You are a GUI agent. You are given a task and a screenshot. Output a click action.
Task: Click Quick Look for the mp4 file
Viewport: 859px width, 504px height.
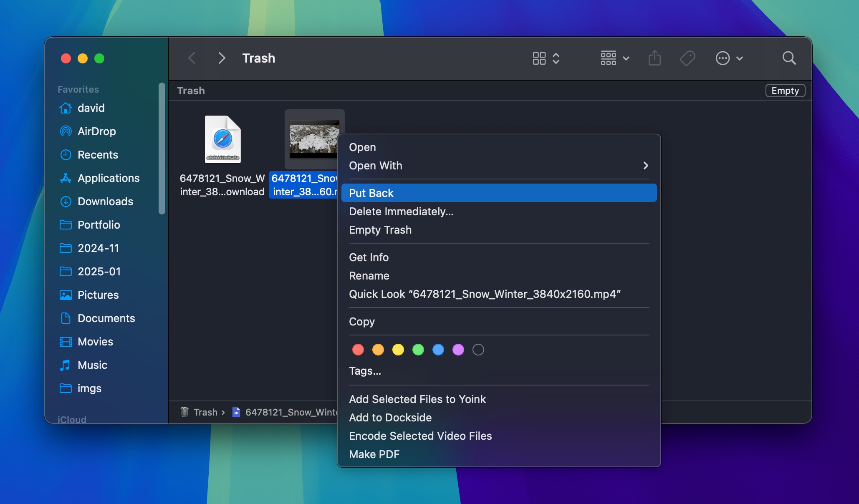coord(499,294)
